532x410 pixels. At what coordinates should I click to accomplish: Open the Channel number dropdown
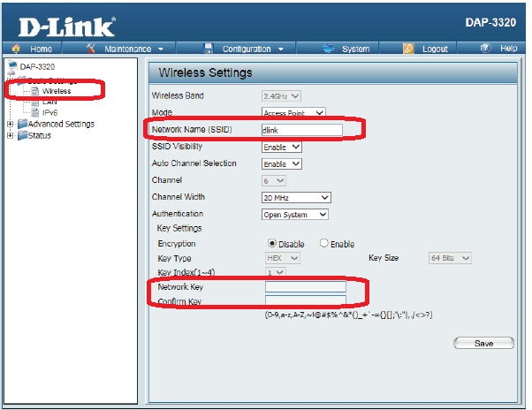coord(274,181)
